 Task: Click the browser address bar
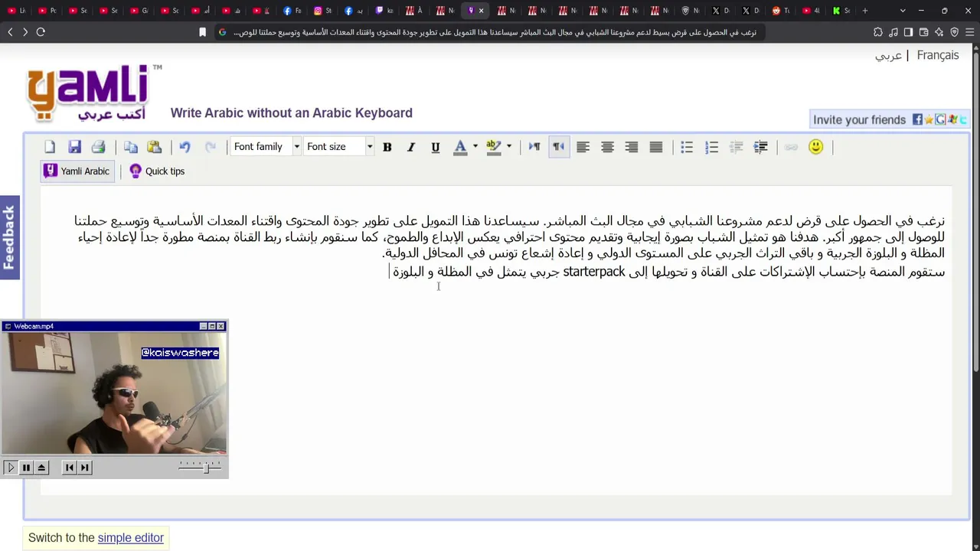click(490, 32)
